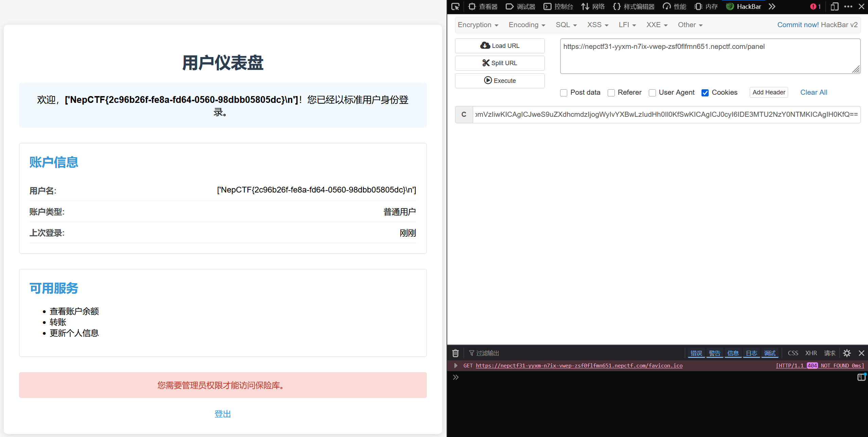
Task: Open the Encryption dropdown menu
Action: 478,25
